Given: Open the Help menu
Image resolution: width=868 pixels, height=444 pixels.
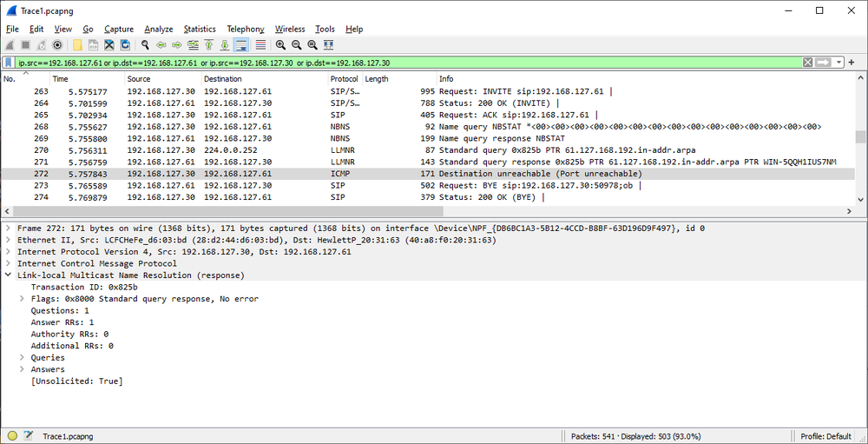Looking at the screenshot, I should pos(354,29).
